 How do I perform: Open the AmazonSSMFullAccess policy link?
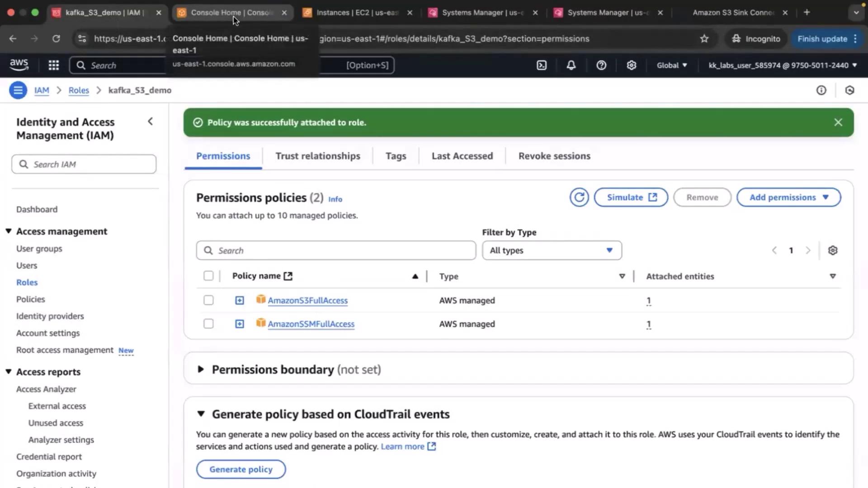[x=311, y=324]
